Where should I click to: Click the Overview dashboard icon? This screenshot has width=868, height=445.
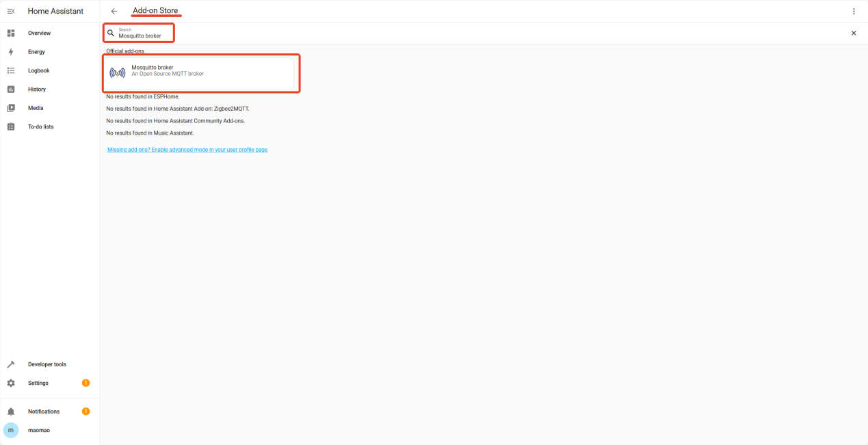tap(11, 33)
